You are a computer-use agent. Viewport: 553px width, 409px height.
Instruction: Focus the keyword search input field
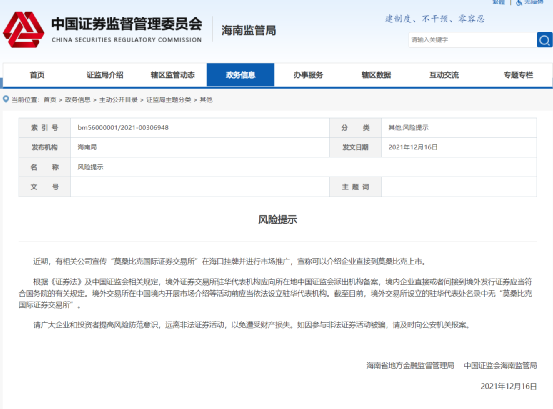473,40
